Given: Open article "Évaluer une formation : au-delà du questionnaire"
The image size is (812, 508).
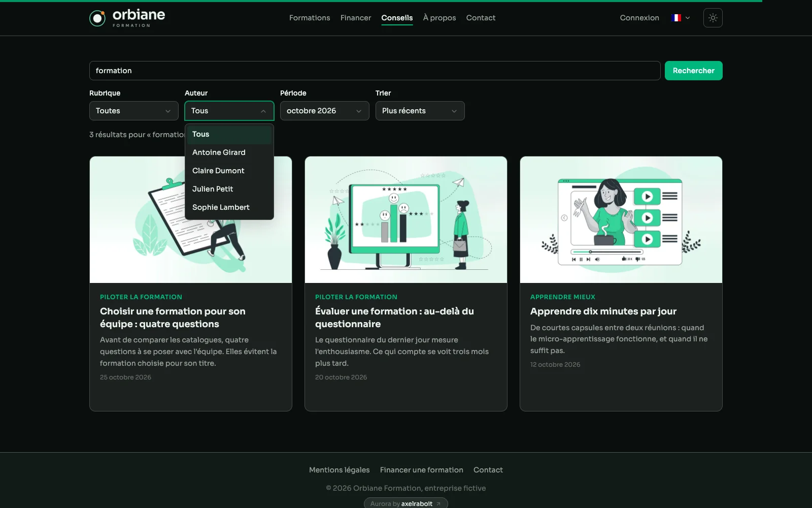Looking at the screenshot, I should pyautogui.click(x=394, y=317).
